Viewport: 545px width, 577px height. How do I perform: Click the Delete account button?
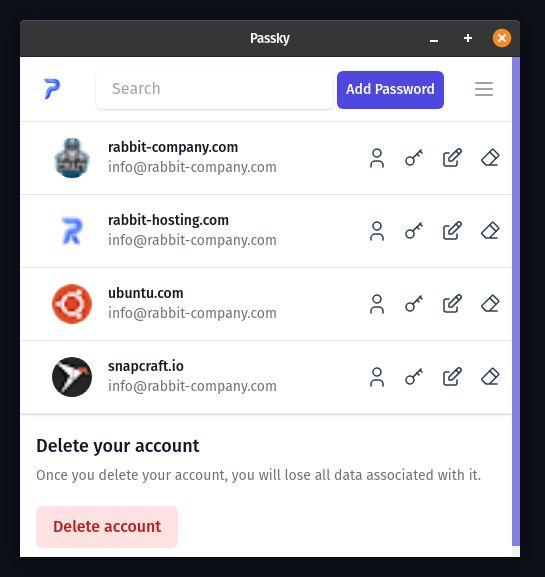[x=107, y=527]
